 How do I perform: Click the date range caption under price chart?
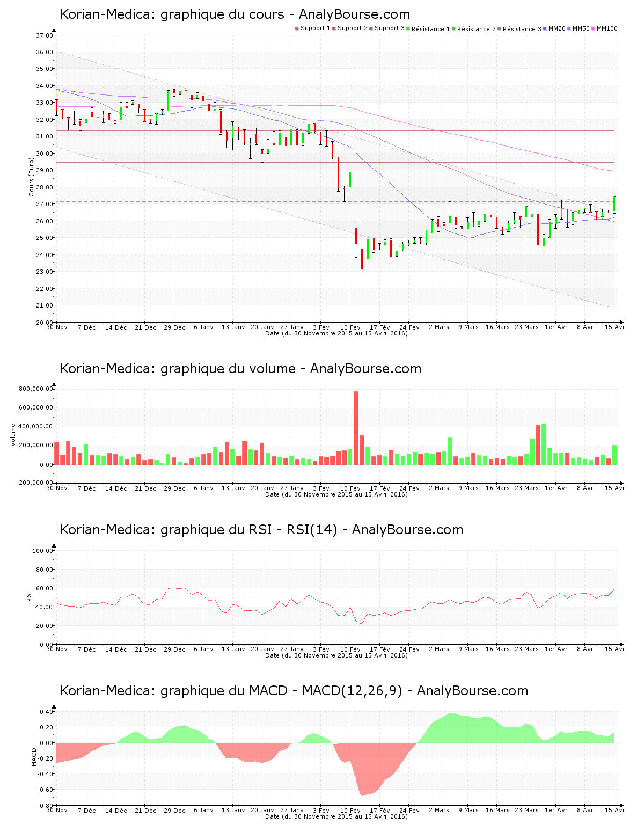click(336, 334)
